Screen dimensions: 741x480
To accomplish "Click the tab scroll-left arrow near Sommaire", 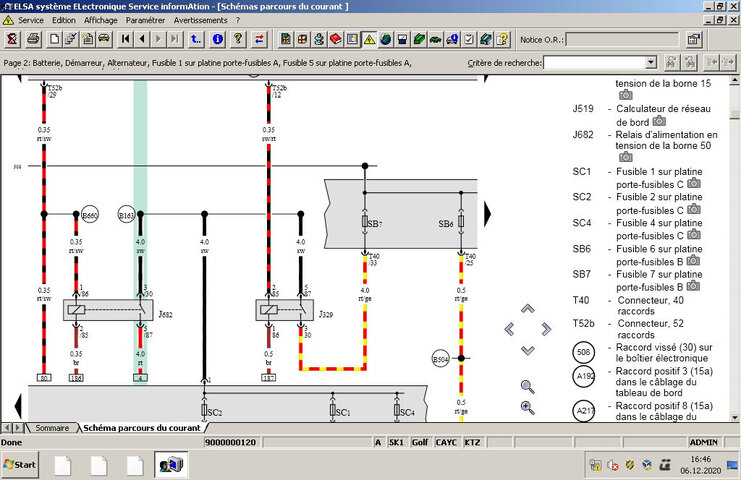I will click(x=7, y=428).
